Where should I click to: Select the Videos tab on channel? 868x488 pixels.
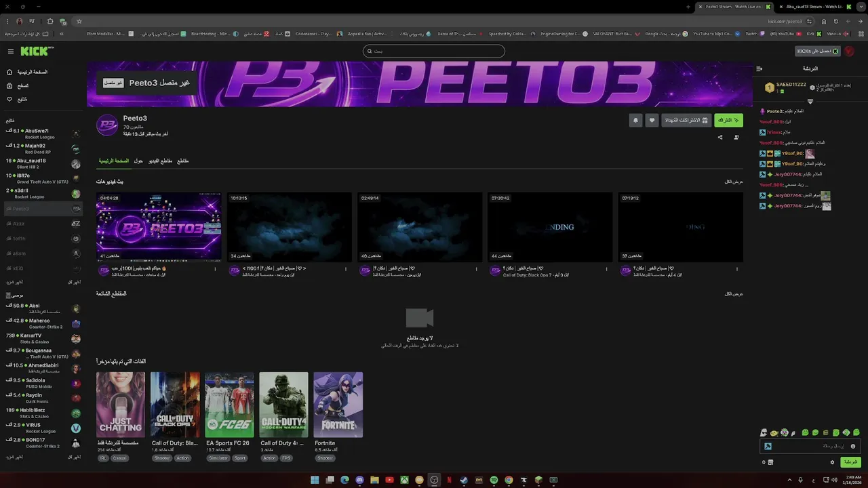pos(160,161)
